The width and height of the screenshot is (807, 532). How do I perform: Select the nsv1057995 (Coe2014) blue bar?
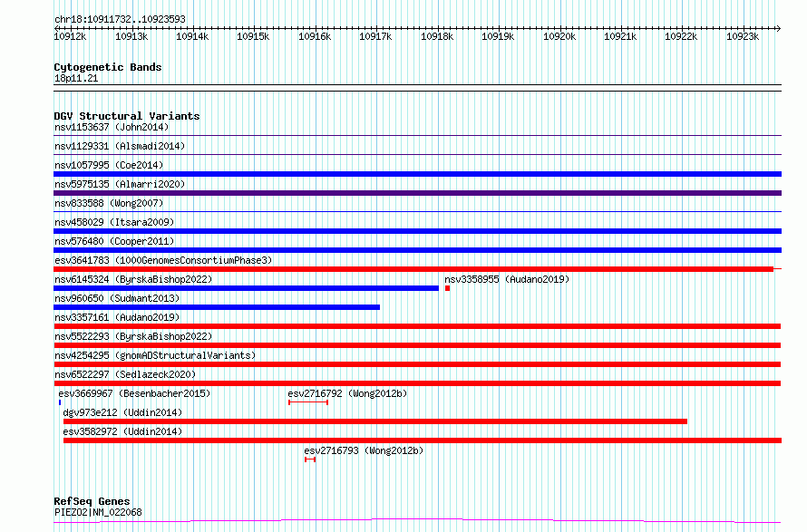(417, 174)
